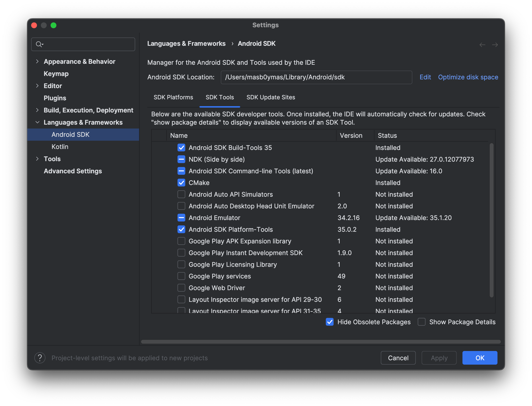Viewport: 532px width, 406px height.
Task: Click the back navigation arrow
Action: coord(482,45)
